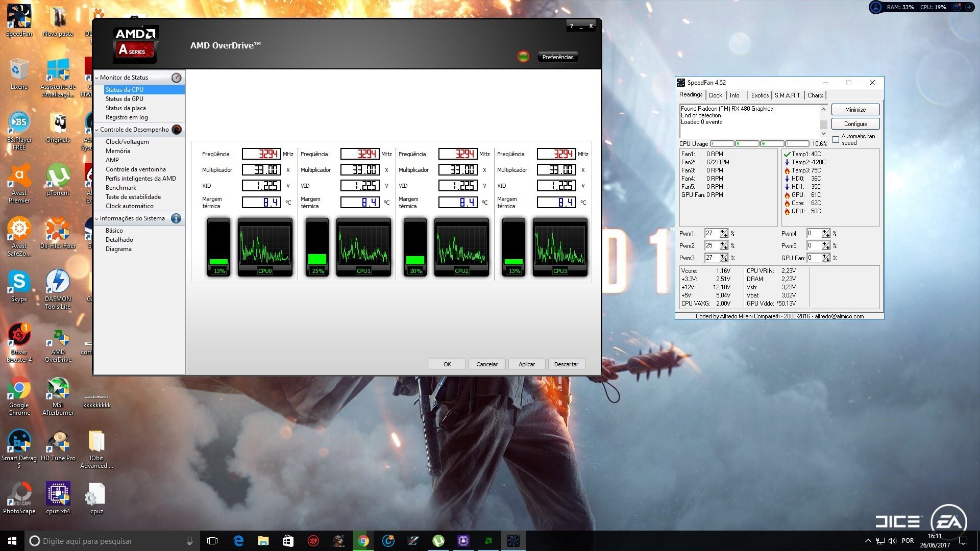Launch Skype desktop icon

point(19,286)
